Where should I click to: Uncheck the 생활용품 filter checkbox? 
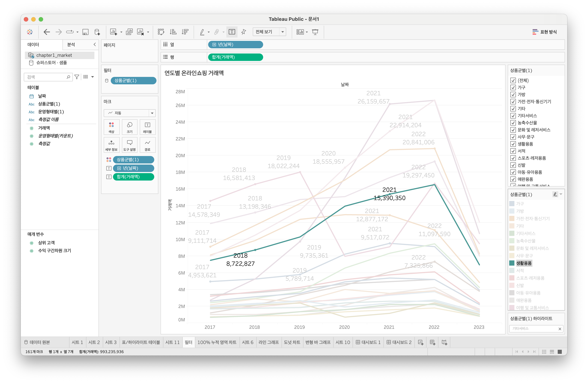(x=513, y=144)
